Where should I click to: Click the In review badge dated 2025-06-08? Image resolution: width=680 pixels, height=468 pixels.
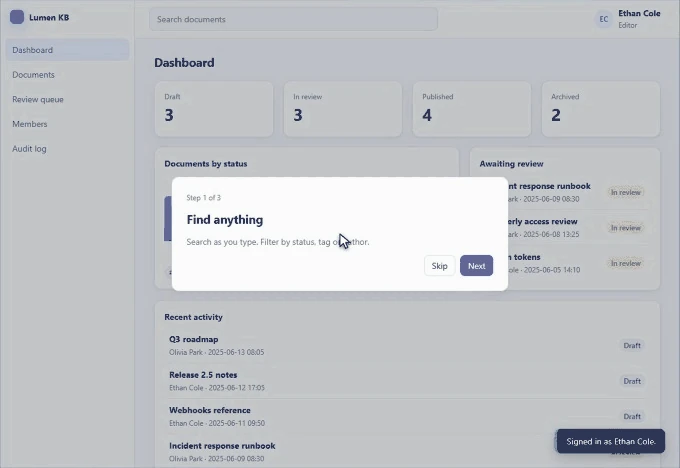point(625,228)
